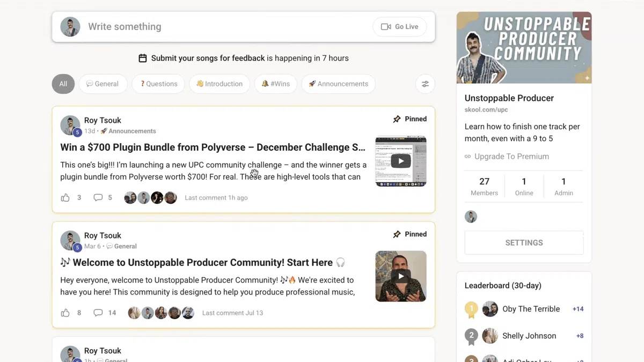Click member avatar above Settings button
644x362 pixels.
point(471,217)
